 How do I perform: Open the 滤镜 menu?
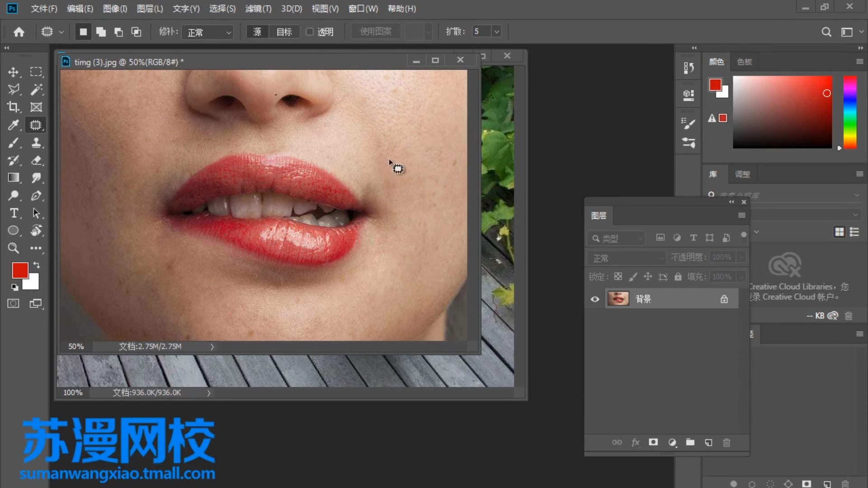click(258, 9)
